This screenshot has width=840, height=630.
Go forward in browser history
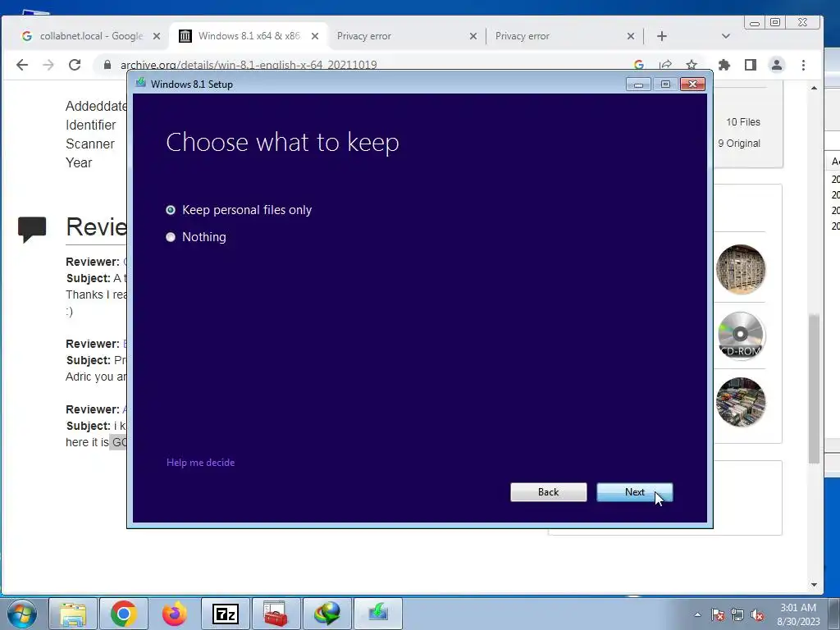coord(48,65)
